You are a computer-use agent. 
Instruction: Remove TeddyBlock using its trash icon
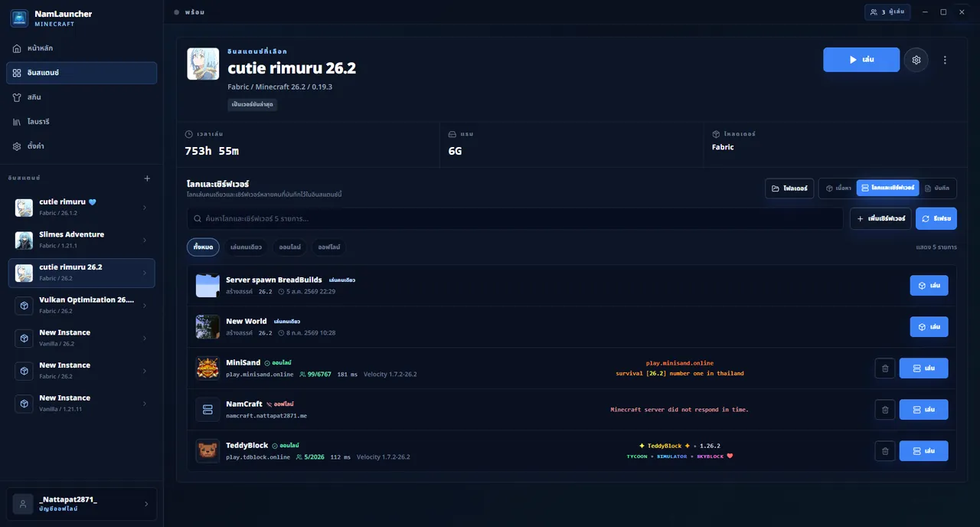(x=885, y=451)
